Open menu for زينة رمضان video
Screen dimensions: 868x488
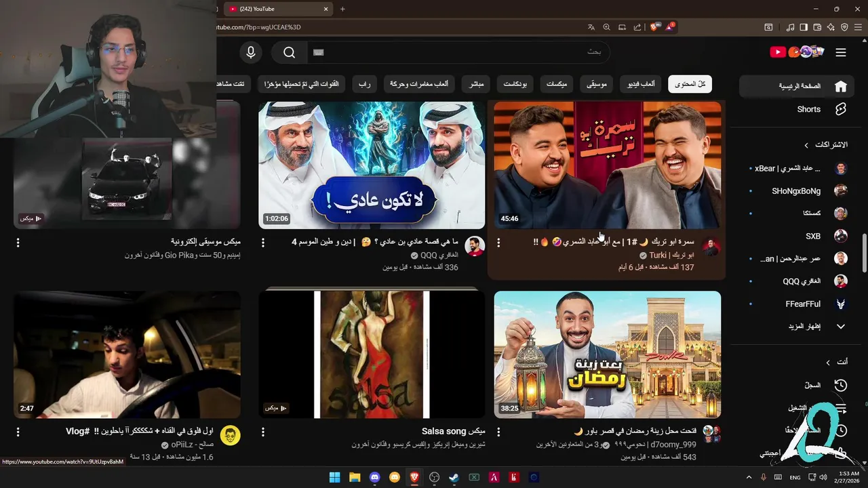pos(498,432)
